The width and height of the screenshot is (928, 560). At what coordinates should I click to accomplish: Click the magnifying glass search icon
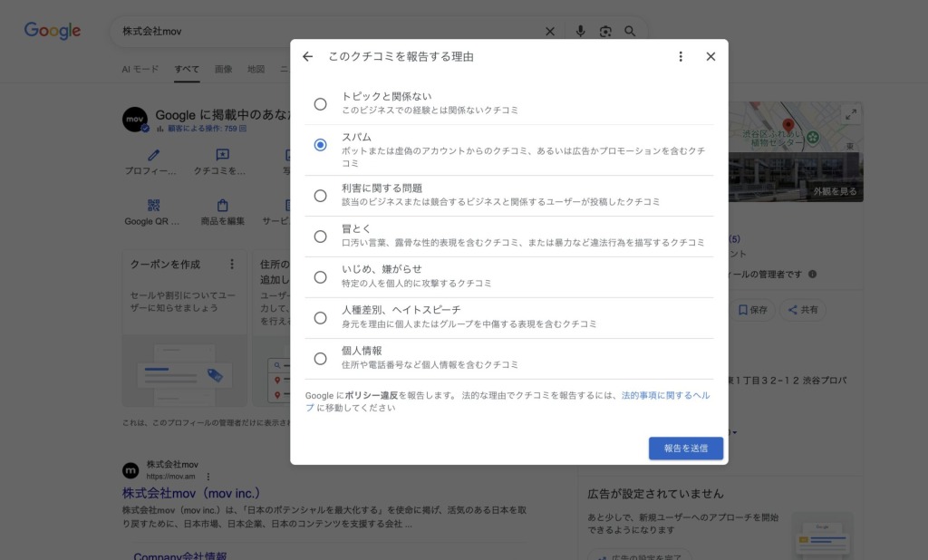630,31
